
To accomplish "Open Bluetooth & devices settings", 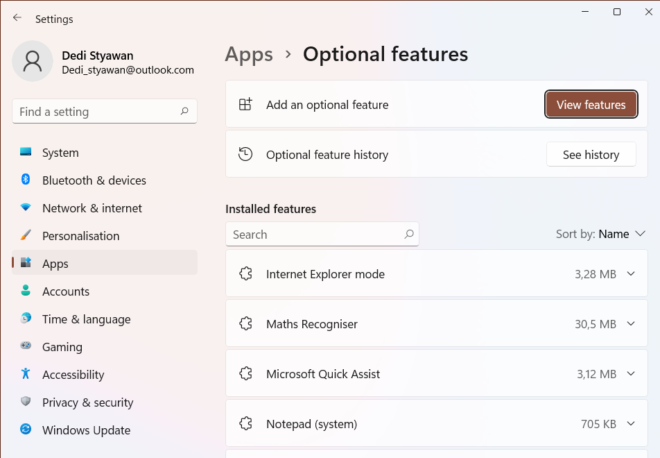I will tap(105, 180).
